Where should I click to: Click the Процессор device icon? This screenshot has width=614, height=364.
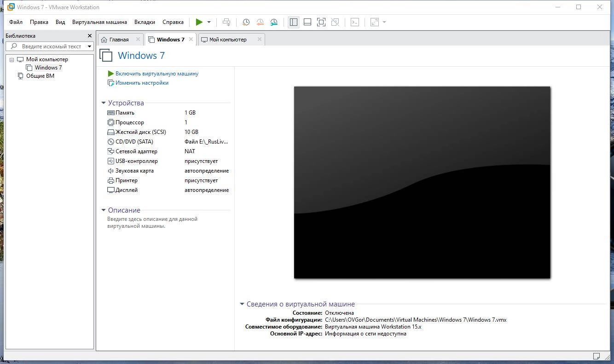coord(110,122)
